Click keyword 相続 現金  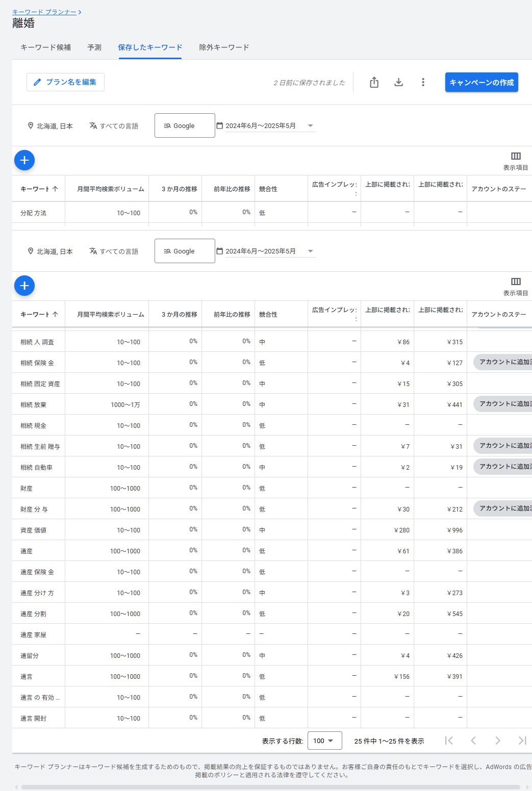pos(33,425)
